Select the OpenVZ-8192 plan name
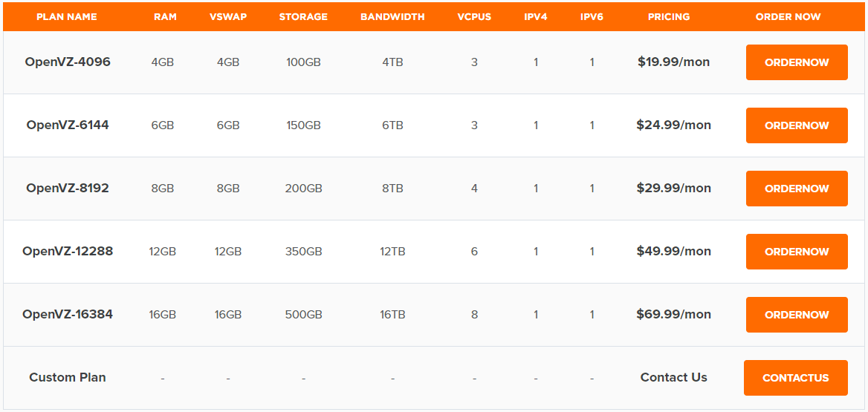The image size is (868, 412). [x=68, y=188]
